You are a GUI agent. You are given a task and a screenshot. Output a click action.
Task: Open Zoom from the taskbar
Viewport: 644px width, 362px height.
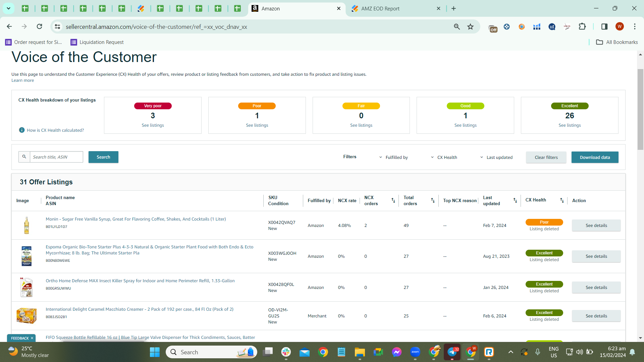coord(415,352)
